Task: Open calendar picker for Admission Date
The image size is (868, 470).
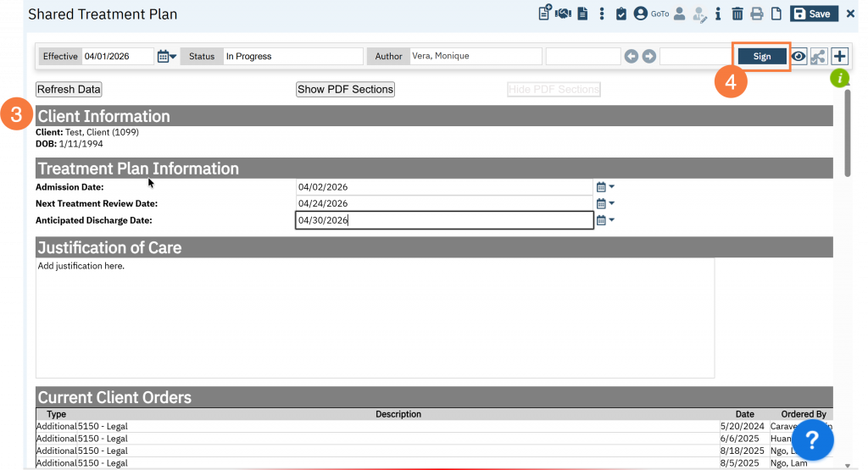Action: (x=604, y=187)
